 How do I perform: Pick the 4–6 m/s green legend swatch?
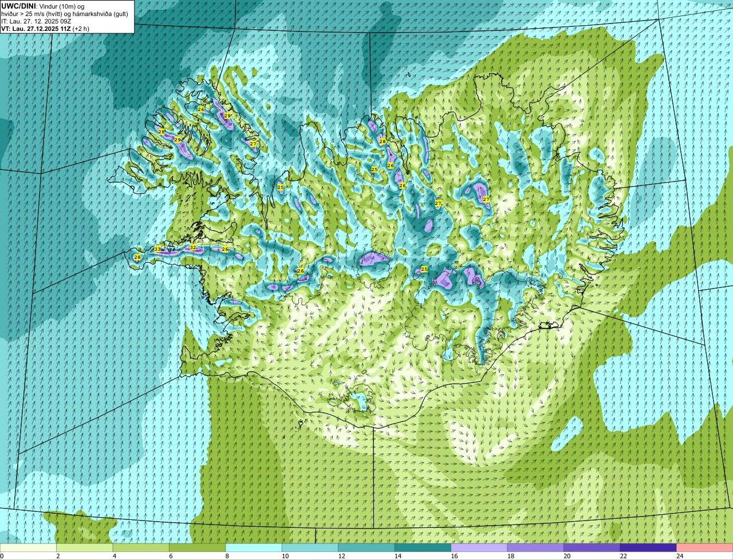[142, 547]
